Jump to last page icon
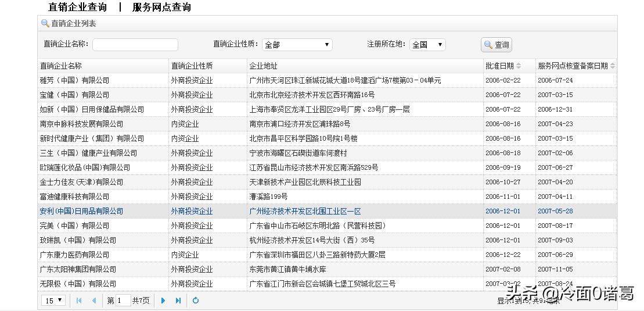Viewport: 644px width, 311px height. point(178,301)
